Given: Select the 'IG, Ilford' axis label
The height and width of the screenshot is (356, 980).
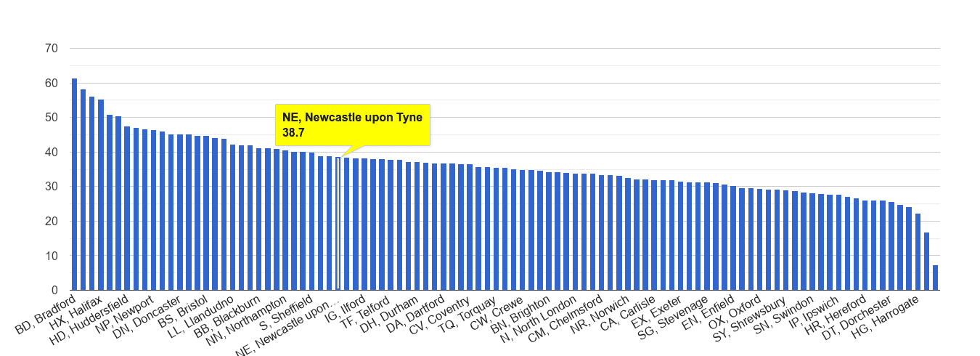Looking at the screenshot, I should pyautogui.click(x=345, y=308).
